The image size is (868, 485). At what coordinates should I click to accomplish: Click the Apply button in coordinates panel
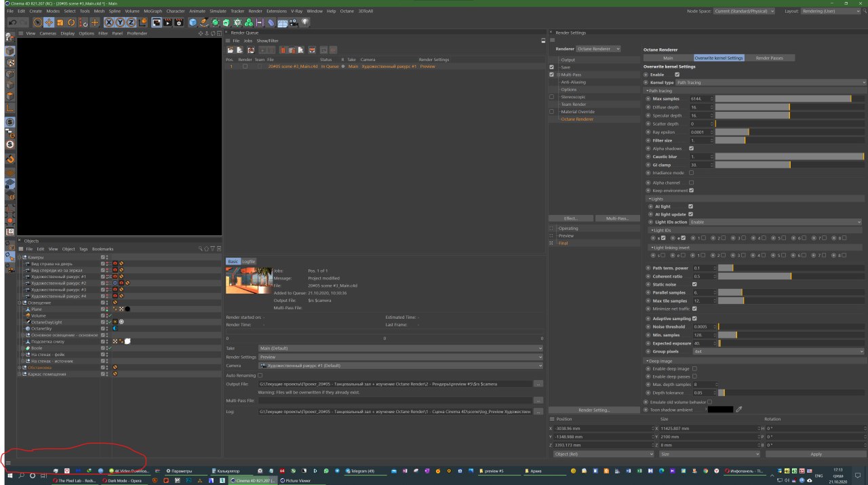click(x=816, y=454)
